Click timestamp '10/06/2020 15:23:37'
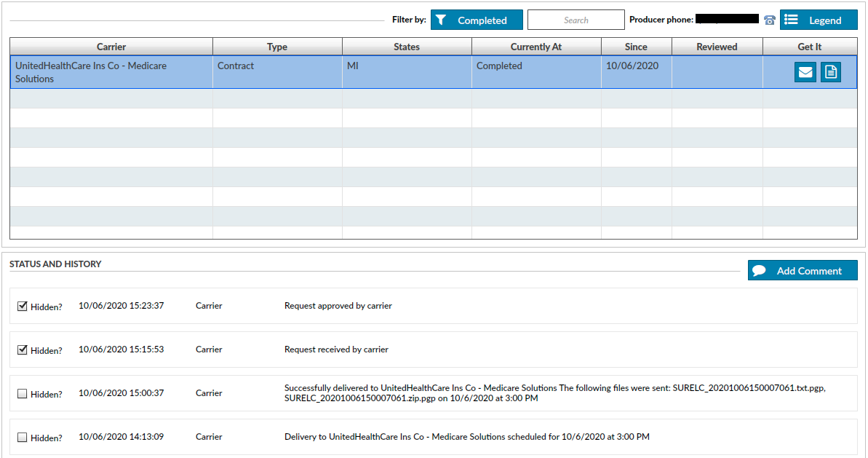 (x=122, y=306)
